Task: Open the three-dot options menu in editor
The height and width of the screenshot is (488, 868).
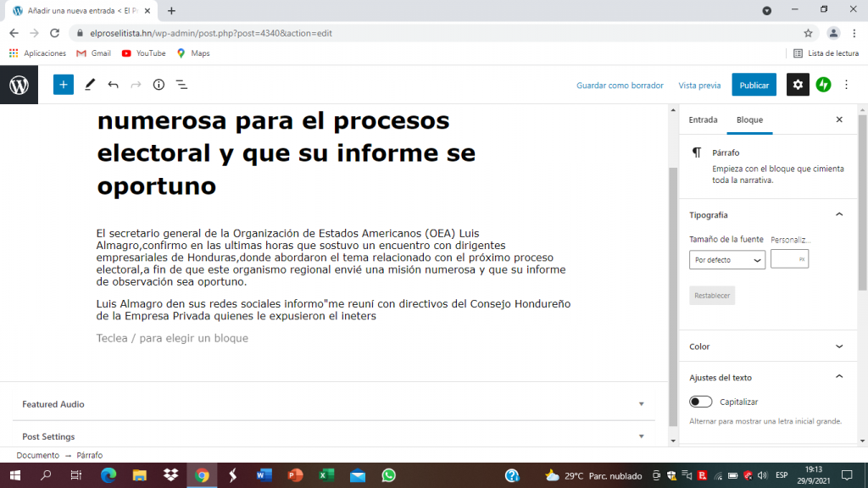Action: point(846,85)
